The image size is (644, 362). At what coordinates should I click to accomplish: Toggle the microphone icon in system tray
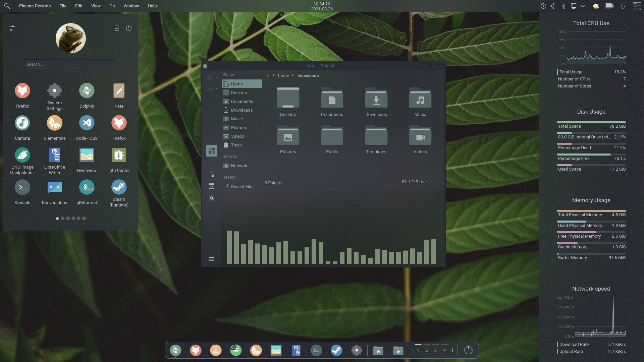click(563, 6)
